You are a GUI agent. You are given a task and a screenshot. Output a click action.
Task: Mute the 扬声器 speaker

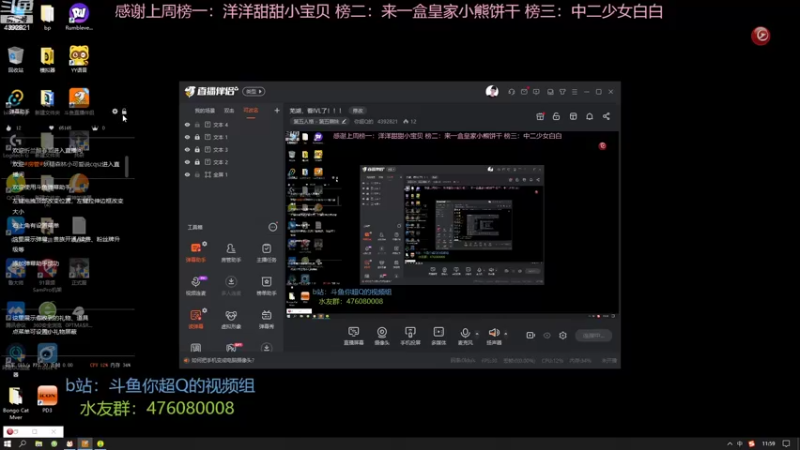point(494,336)
